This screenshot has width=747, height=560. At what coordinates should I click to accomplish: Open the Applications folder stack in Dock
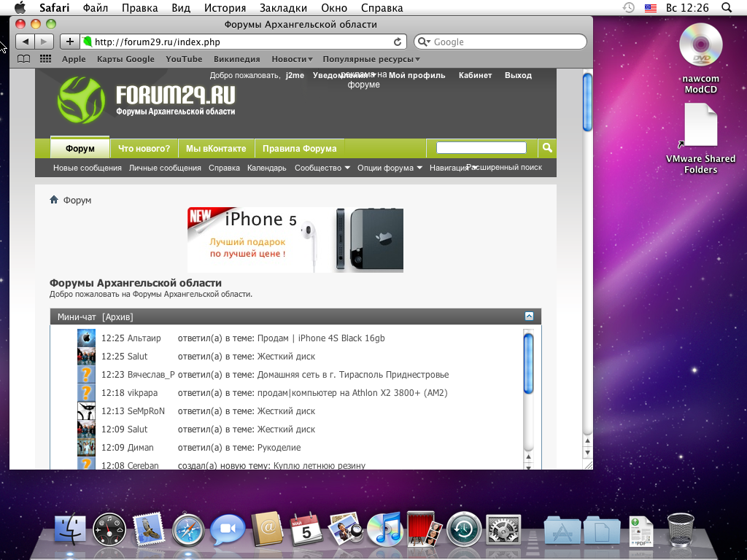tap(562, 531)
